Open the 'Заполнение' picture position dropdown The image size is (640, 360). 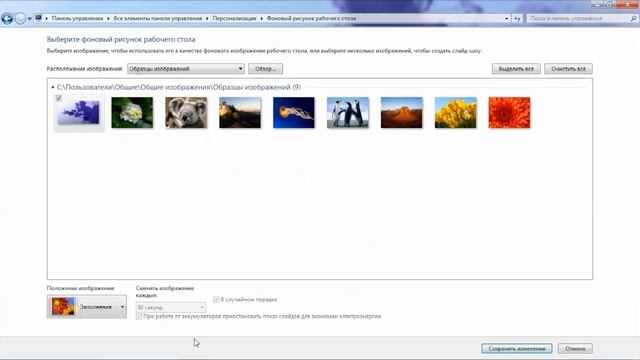point(87,307)
